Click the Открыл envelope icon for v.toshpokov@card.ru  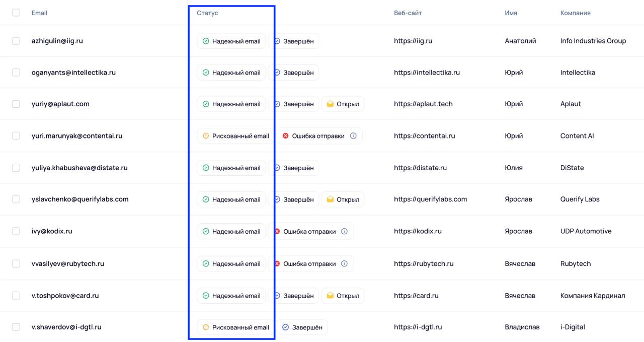(330, 296)
